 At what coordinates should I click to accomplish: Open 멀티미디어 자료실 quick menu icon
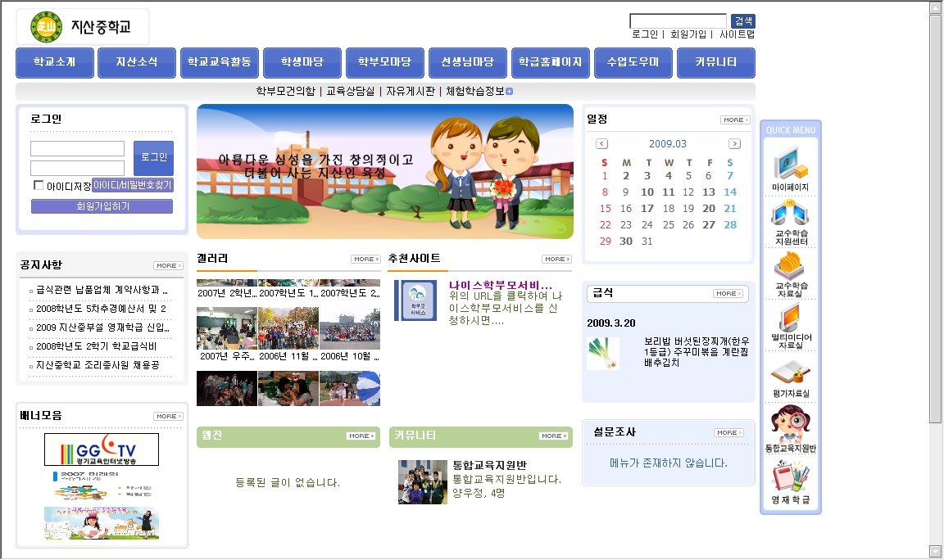pyautogui.click(x=790, y=322)
